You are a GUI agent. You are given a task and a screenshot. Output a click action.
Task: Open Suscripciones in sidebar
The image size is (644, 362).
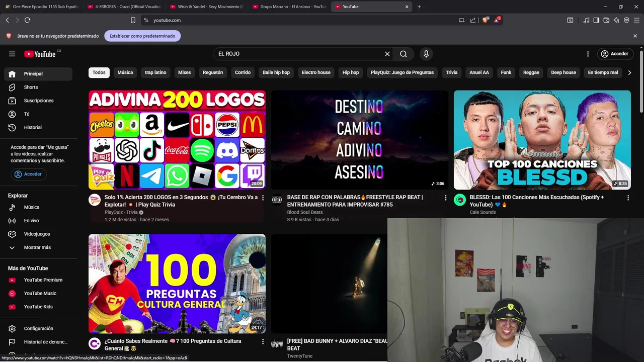click(x=38, y=101)
